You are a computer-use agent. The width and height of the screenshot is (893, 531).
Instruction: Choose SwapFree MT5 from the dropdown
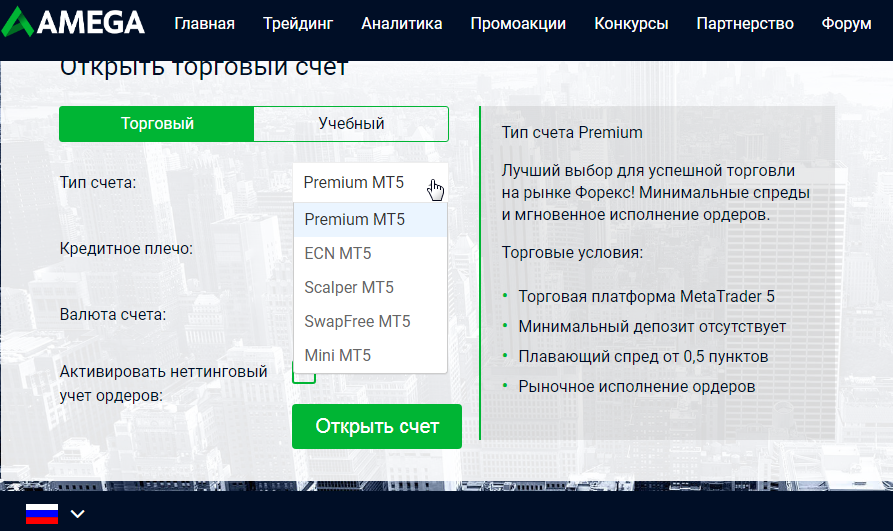click(x=357, y=321)
